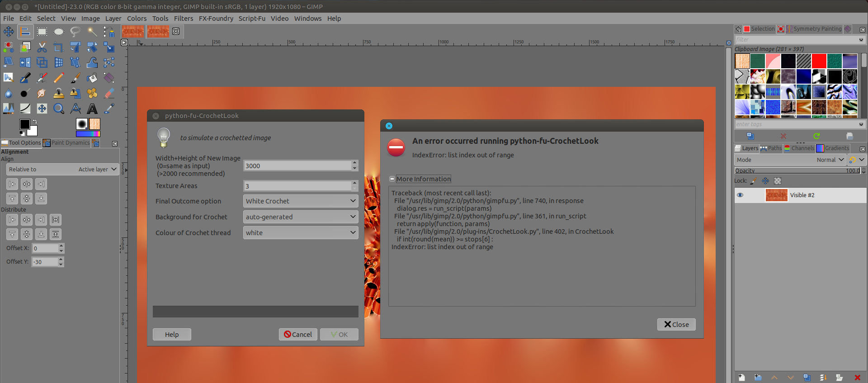Select the solid red pattern thumbnail

(819, 61)
